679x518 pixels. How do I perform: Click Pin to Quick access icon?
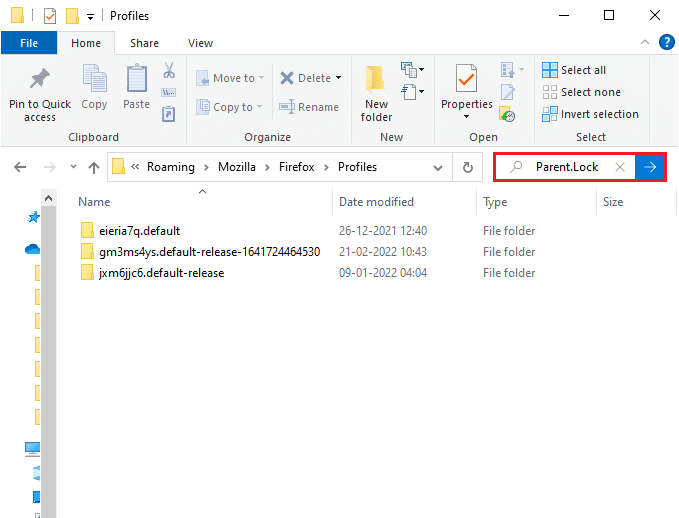tap(39, 79)
